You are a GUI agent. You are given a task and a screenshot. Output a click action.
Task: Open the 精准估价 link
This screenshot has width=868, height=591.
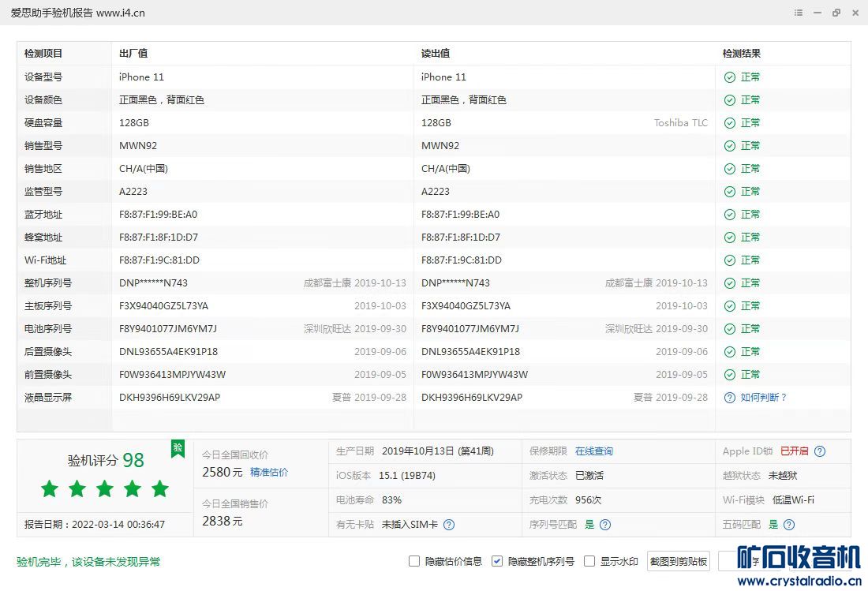[x=269, y=472]
